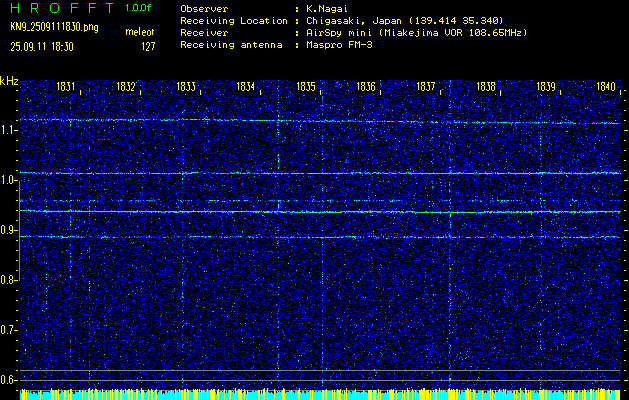The height and width of the screenshot is (400, 629).
Task: Click the 1837 time marker
Action: [426, 86]
